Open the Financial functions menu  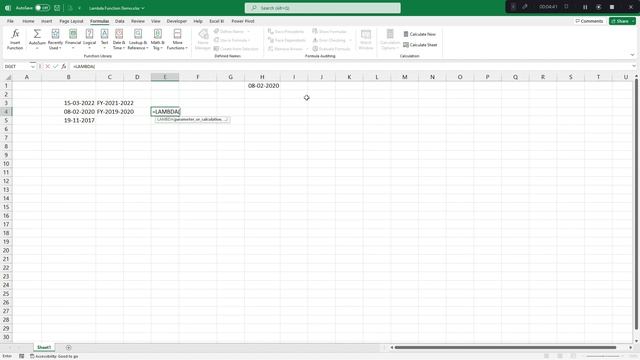coord(73,39)
